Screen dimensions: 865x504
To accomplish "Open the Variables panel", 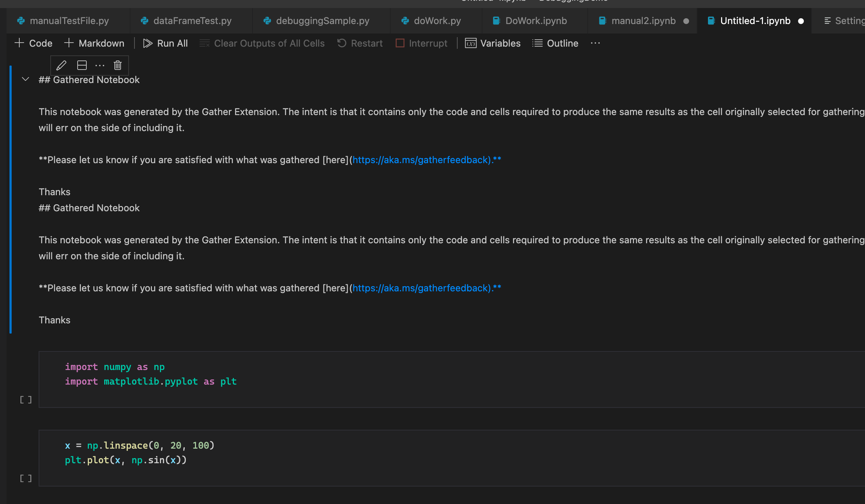I will (493, 43).
